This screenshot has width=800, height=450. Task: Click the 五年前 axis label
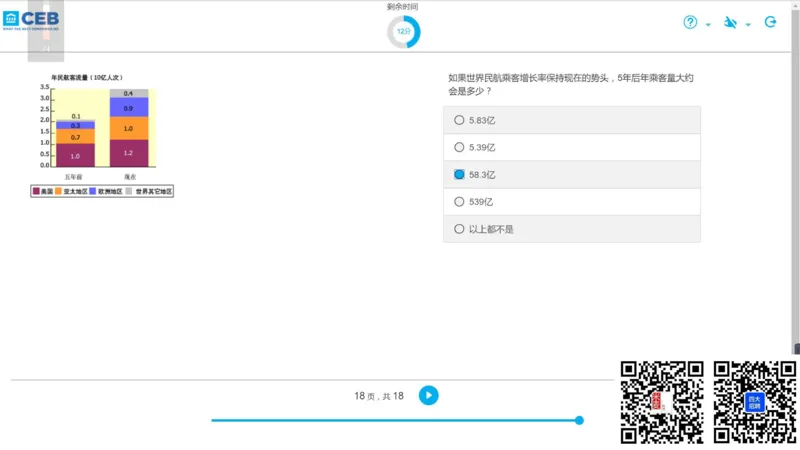(73, 177)
